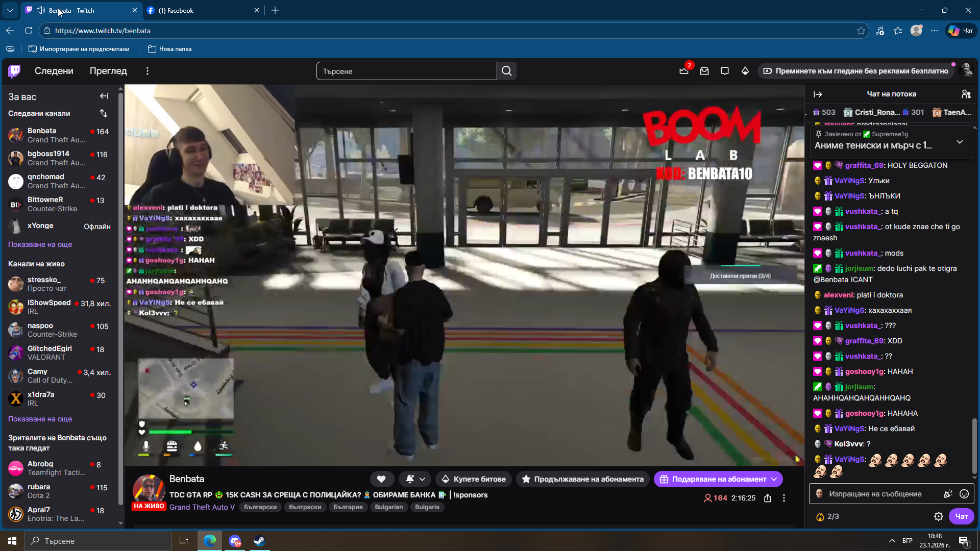The width and height of the screenshot is (980, 551).
Task: Click the Grand Theft Auto V category link
Action: tap(202, 507)
